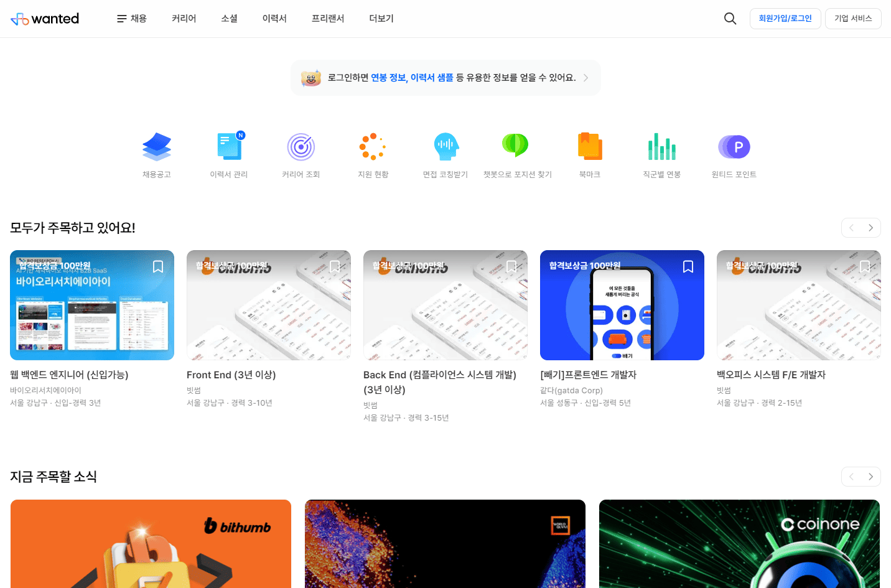Open the Front End (3년 이상) job title

click(231, 375)
